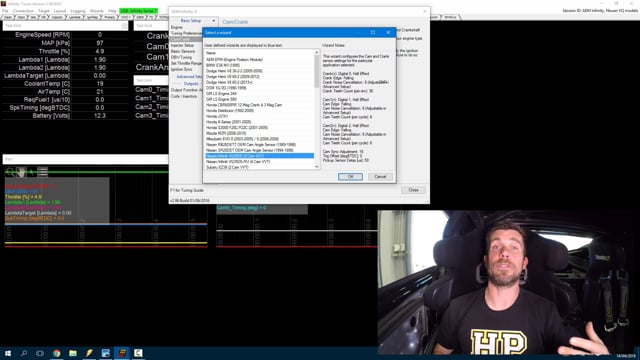Image resolution: width=640 pixels, height=360 pixels.
Task: Click the EngineSpeed [RPM] channel row
Action: [x=65, y=35]
